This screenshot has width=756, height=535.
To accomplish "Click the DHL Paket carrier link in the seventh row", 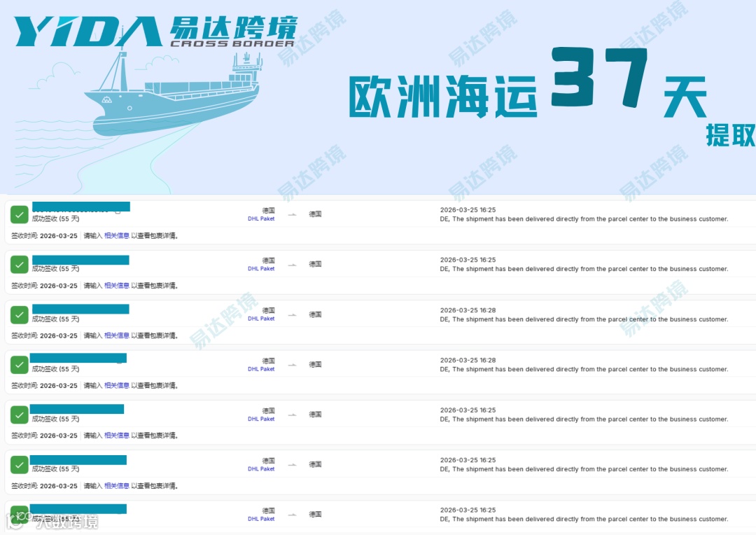I will 261,519.
